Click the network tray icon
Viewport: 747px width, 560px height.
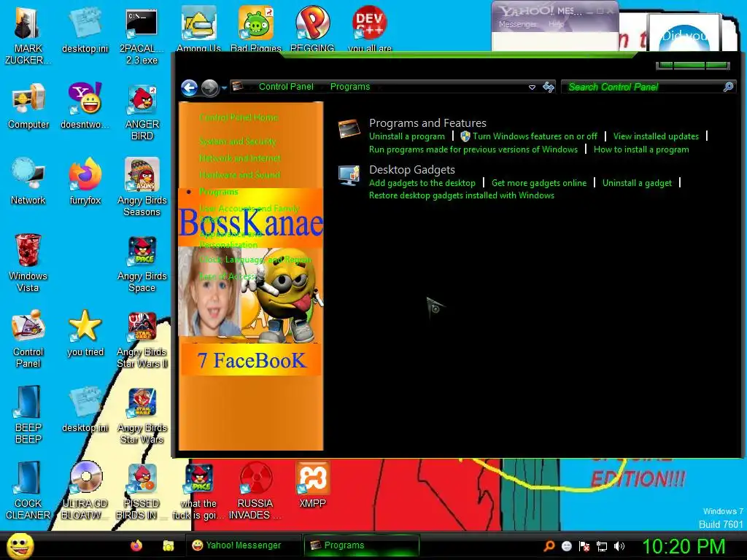[602, 546]
